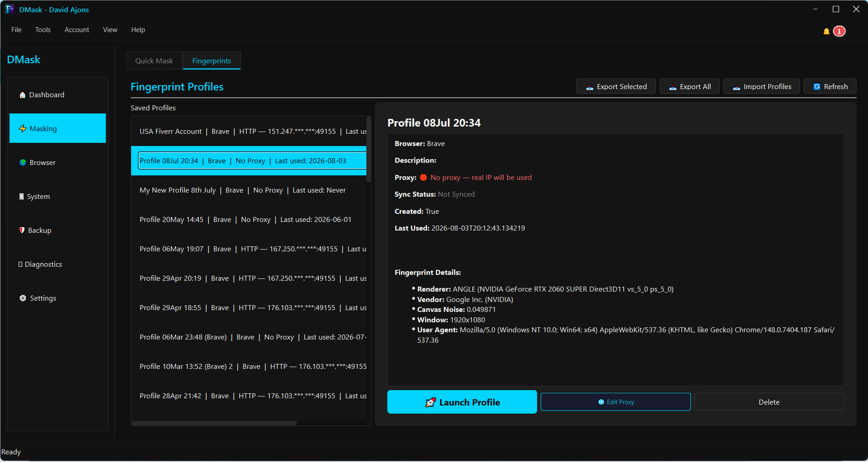868x462 pixels.
Task: Open the Tools menu
Action: tap(43, 30)
